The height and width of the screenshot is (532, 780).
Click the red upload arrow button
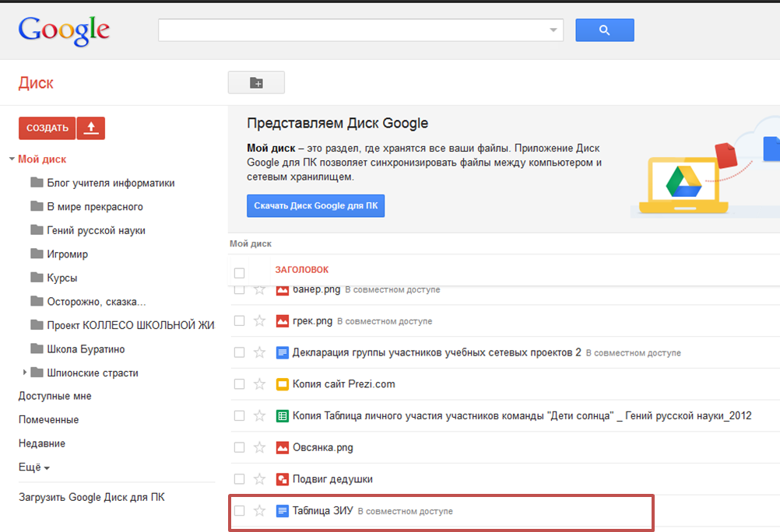[91, 128]
